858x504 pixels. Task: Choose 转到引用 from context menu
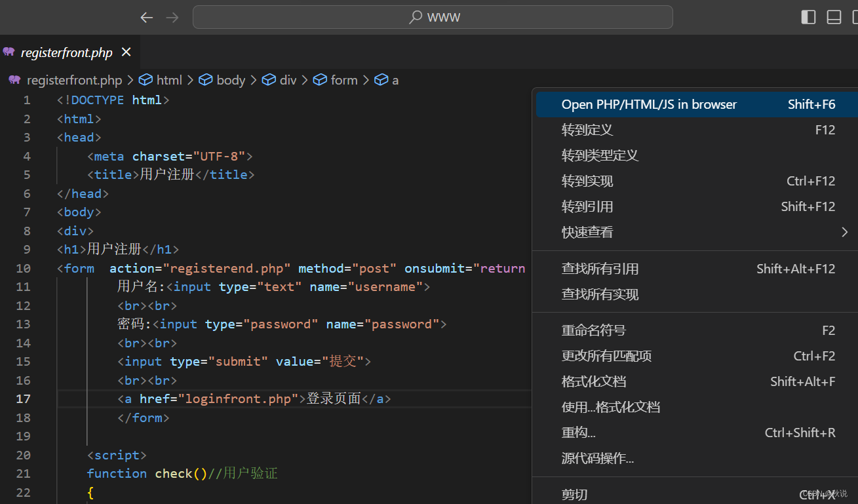click(697, 206)
